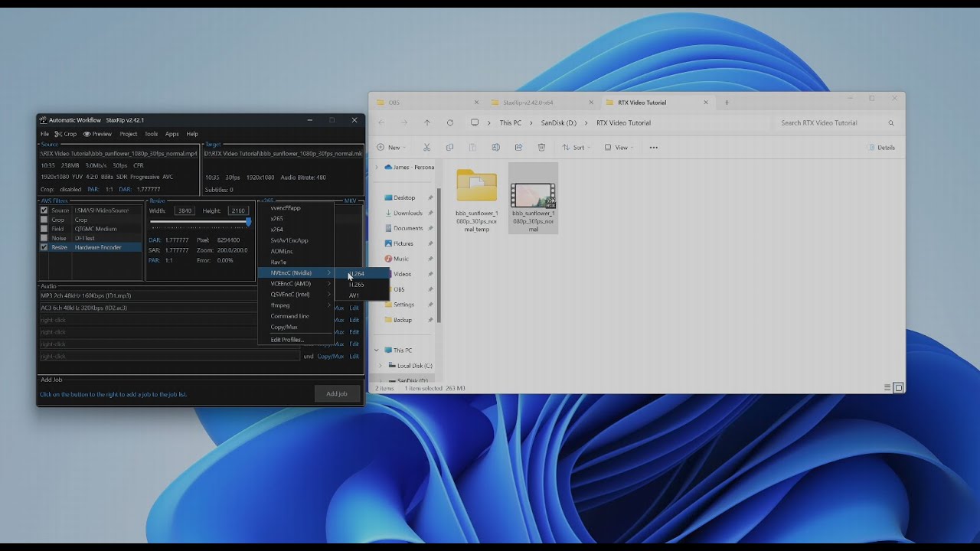The width and height of the screenshot is (980, 551).
Task: Click the pin icon beside Backup
Action: (430, 320)
